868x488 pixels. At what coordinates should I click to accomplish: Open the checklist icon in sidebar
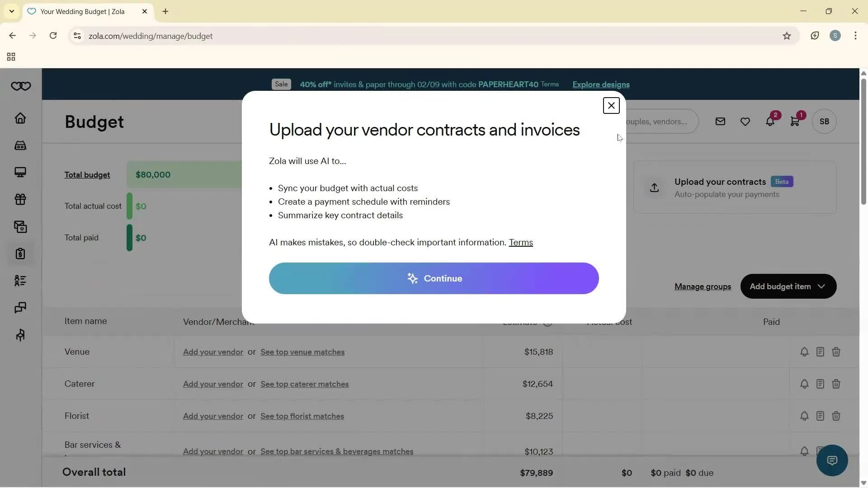[x=20, y=281]
